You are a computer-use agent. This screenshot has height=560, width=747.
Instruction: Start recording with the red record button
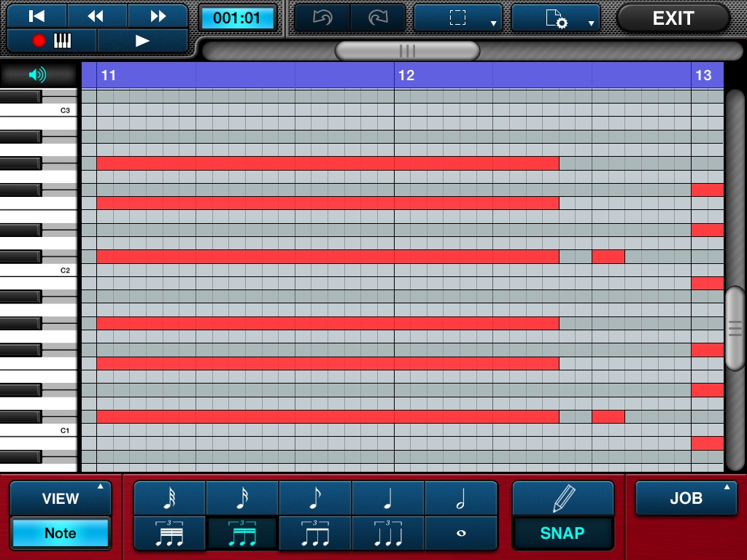pyautogui.click(x=52, y=41)
